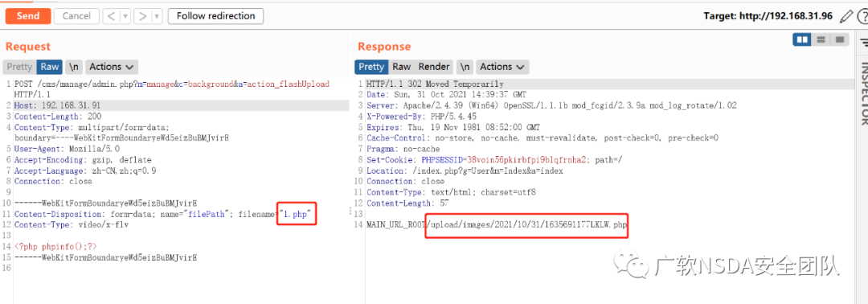Click Accept-Language: zh-CN request line
Image resolution: width=868 pixels, height=304 pixels.
click(84, 170)
